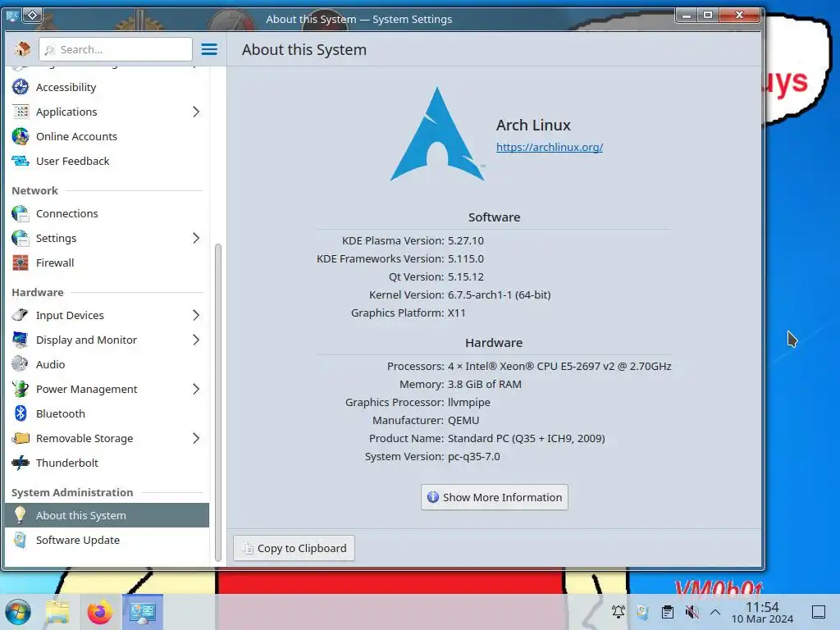This screenshot has width=840, height=630.
Task: Click the Bluetooth icon
Action: coord(21,413)
